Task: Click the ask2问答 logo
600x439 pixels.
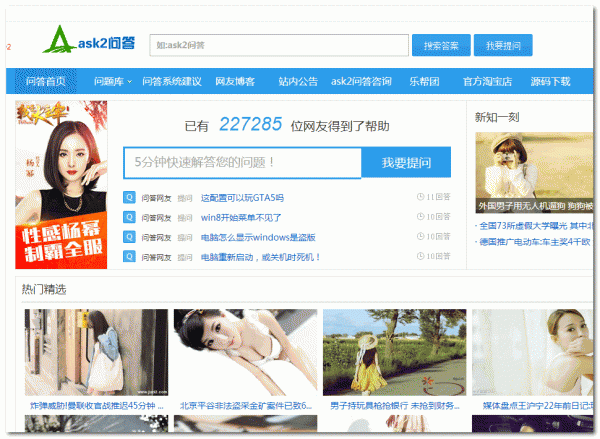Action: [x=89, y=39]
